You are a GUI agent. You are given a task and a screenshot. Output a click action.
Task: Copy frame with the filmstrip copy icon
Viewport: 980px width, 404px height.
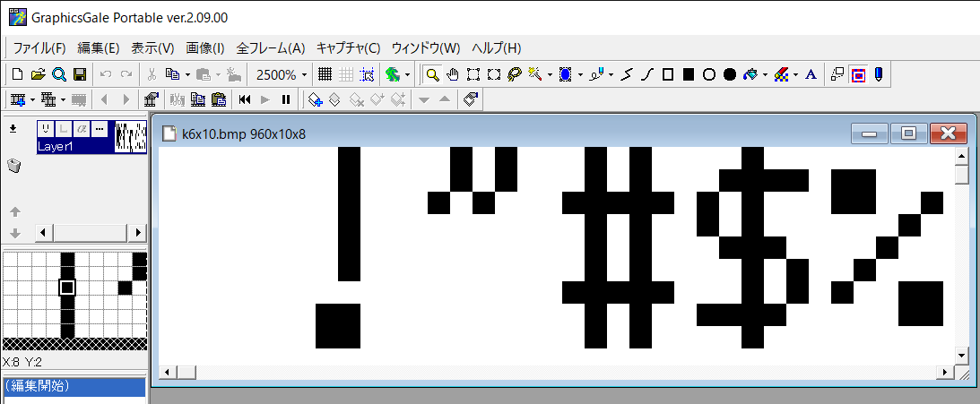pyautogui.click(x=197, y=99)
